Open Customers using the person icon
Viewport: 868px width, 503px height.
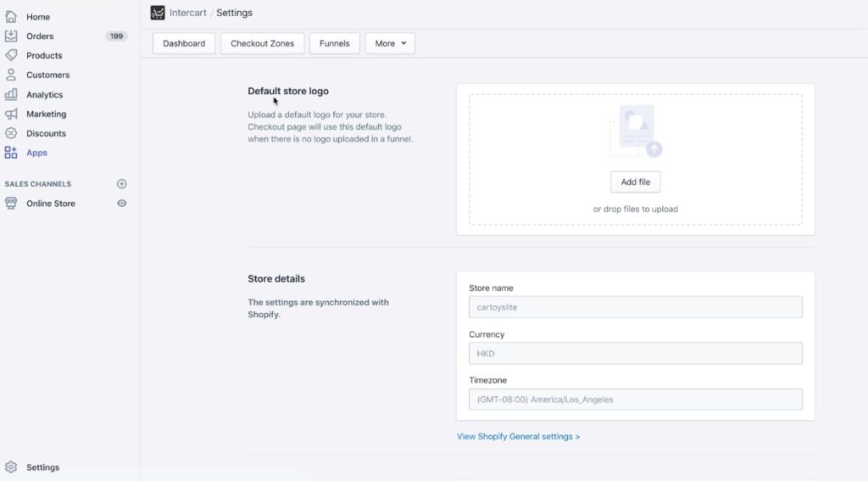pyautogui.click(x=11, y=75)
